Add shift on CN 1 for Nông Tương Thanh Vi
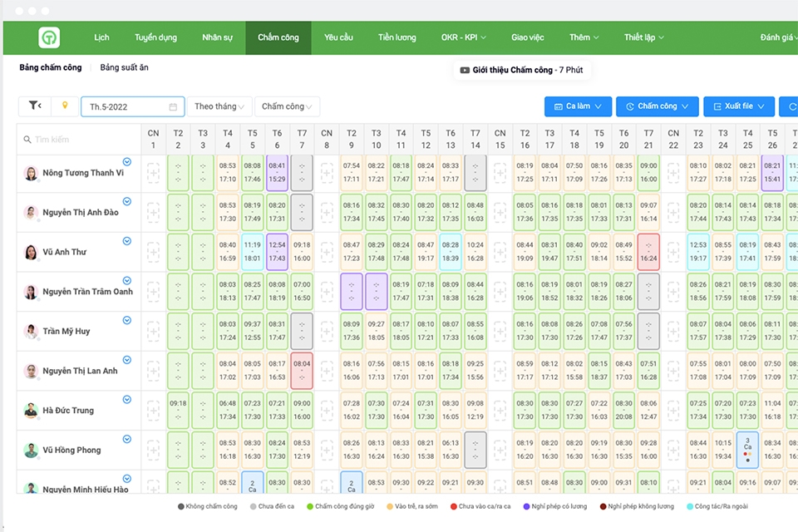 point(153,173)
